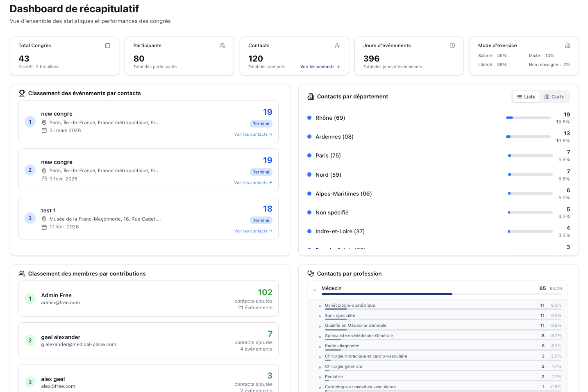588x392 pixels.
Task: Click the Radio-diagnostic specialty row
Action: pos(440,346)
